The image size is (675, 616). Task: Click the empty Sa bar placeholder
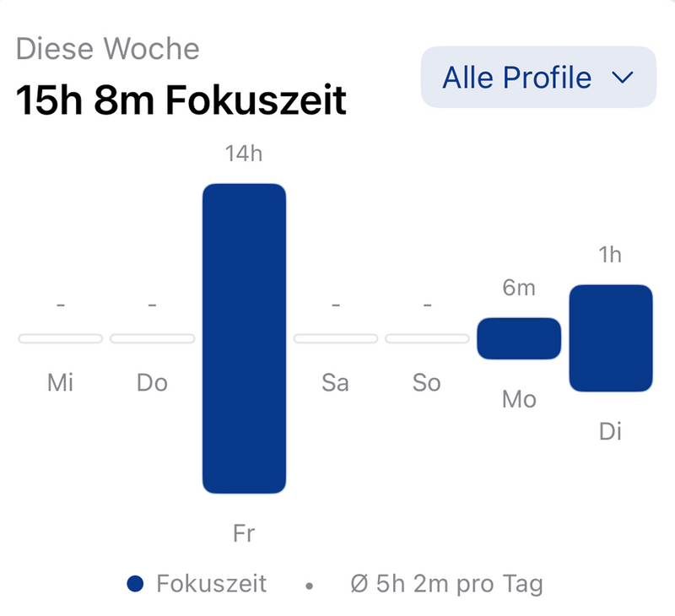[336, 338]
